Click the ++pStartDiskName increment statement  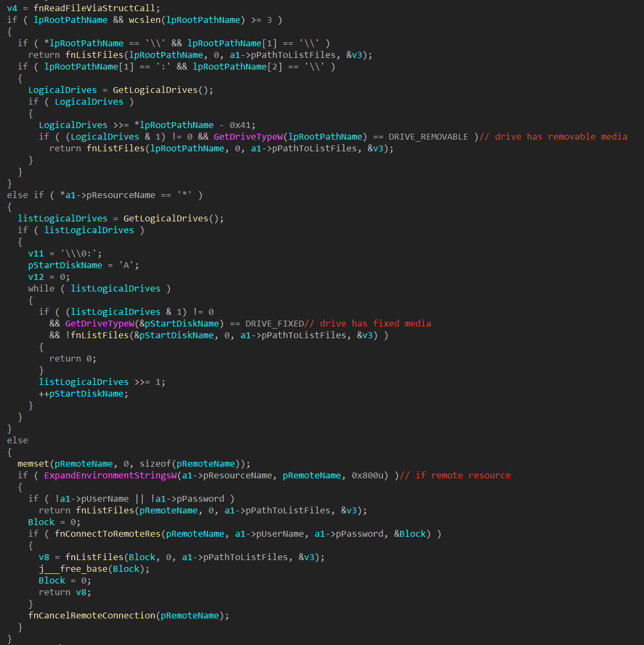[x=84, y=393]
